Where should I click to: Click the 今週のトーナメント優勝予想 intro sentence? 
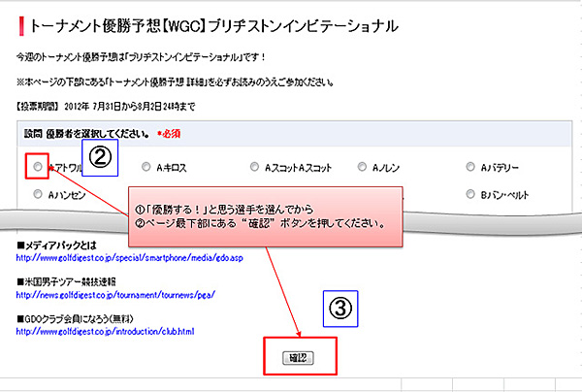tap(141, 57)
